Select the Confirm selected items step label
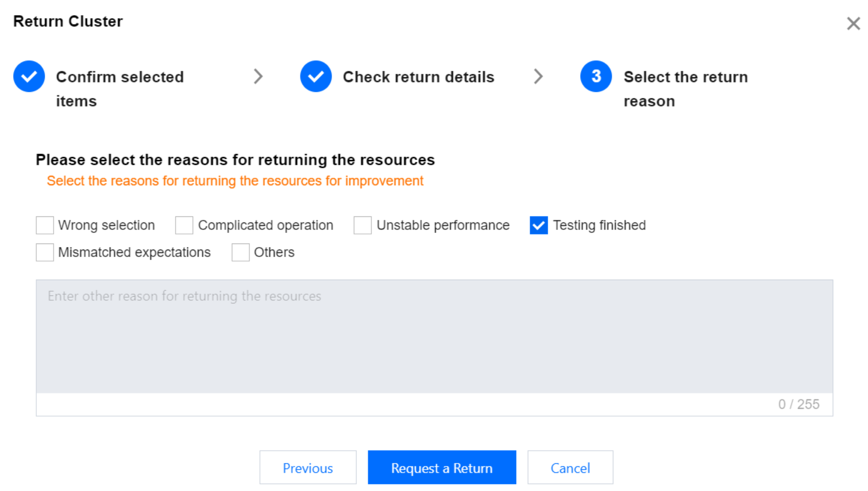868x491 pixels. pos(119,88)
